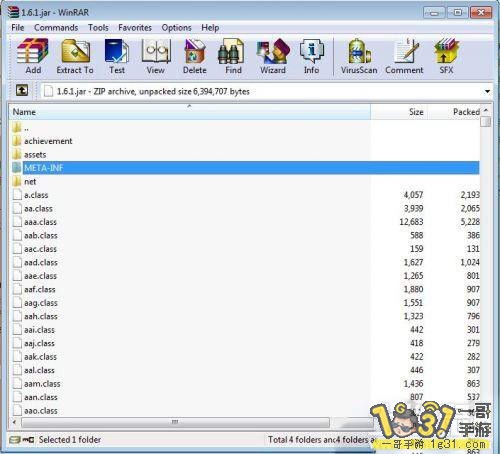Screen dimensions: 500x454
Task: Open the View toolbar icon
Action: (156, 51)
